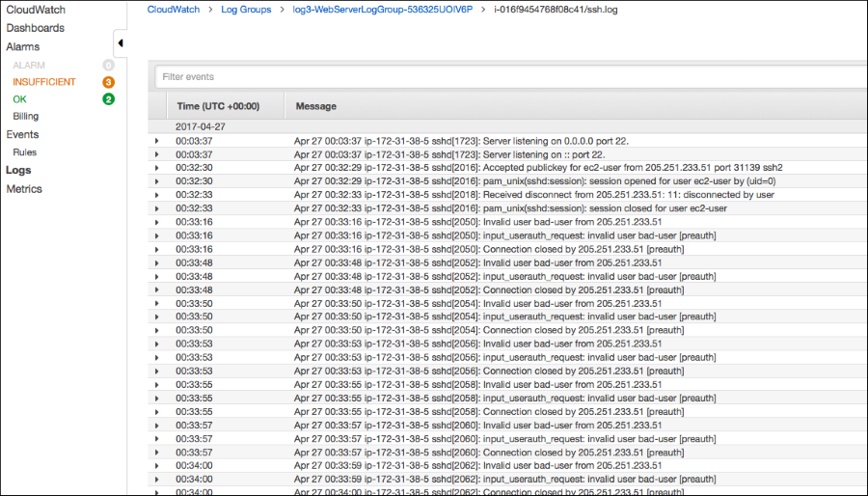Select message 'session opened for user ec2-user by (uid=0)'
Screen dimensions: 868x496
534,181
